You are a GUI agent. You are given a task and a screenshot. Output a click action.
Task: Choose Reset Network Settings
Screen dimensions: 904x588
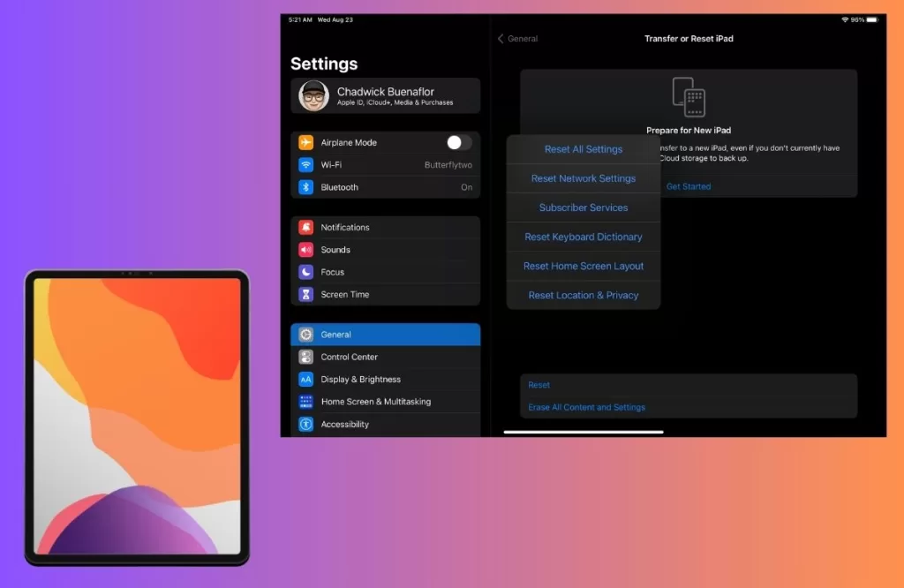point(584,178)
